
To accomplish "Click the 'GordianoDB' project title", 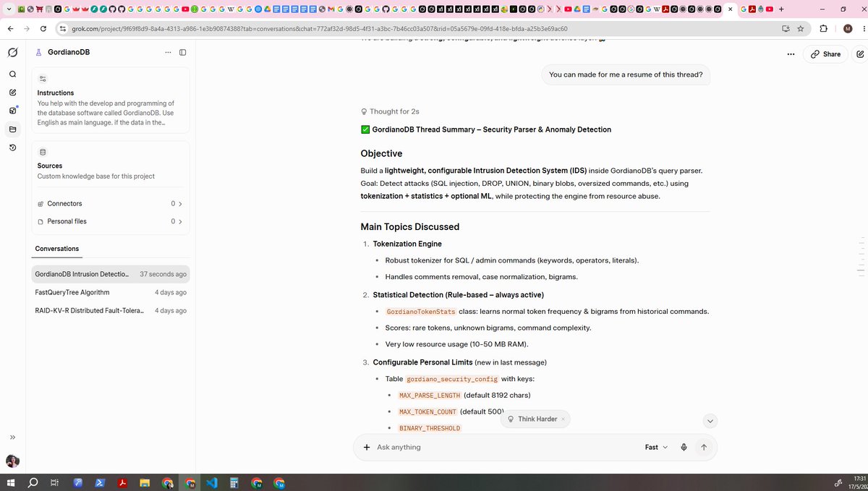I will pyautogui.click(x=69, y=52).
